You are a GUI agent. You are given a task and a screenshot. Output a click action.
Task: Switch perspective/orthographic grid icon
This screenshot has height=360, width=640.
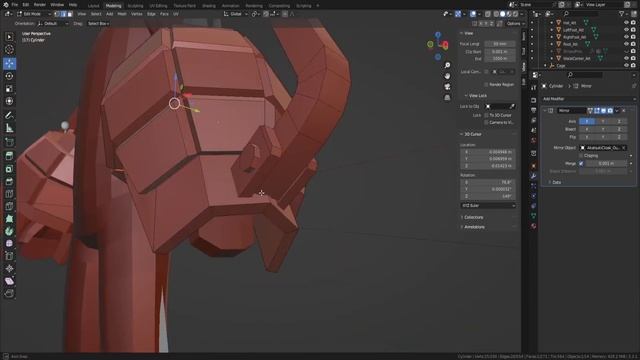[447, 97]
